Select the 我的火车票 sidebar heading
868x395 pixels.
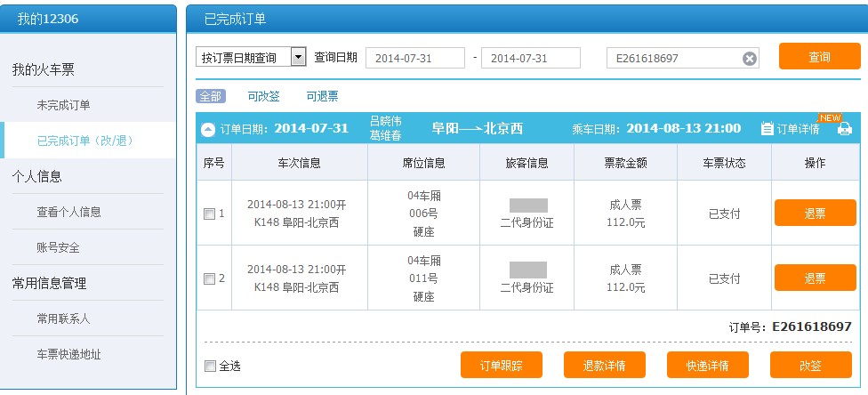click(44, 69)
